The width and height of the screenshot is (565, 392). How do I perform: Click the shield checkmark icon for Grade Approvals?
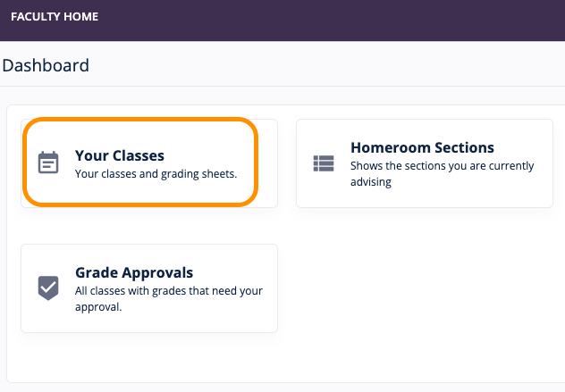(x=48, y=288)
